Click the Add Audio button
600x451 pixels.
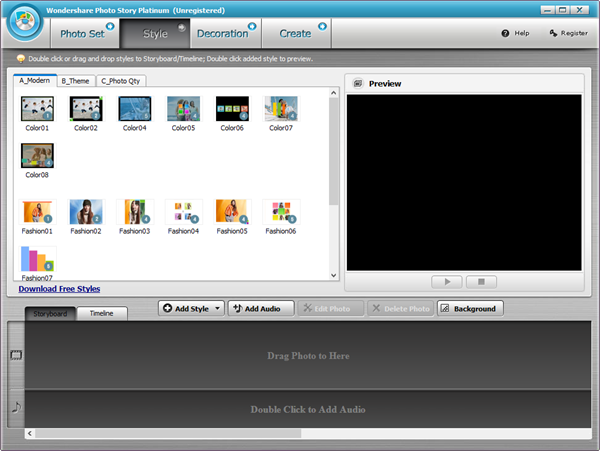(x=261, y=309)
